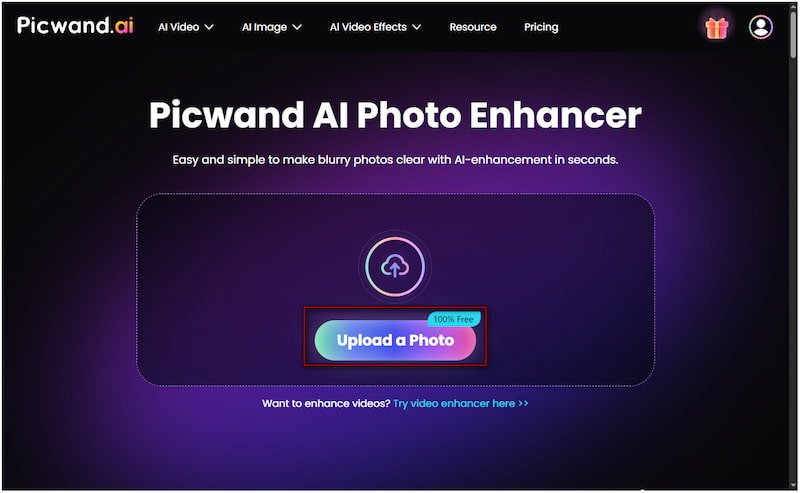Click the cloud upload circle icon
800x493 pixels.
(x=395, y=266)
